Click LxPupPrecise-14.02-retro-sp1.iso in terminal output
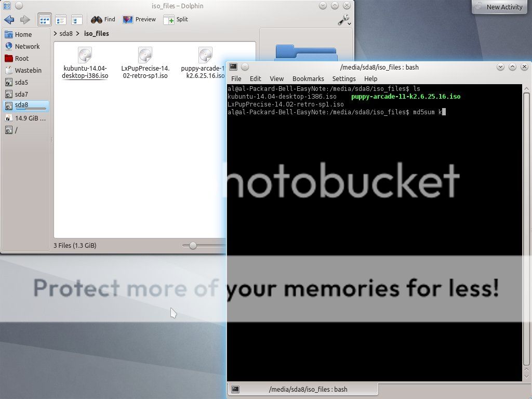The height and width of the screenshot is (399, 532). point(286,104)
